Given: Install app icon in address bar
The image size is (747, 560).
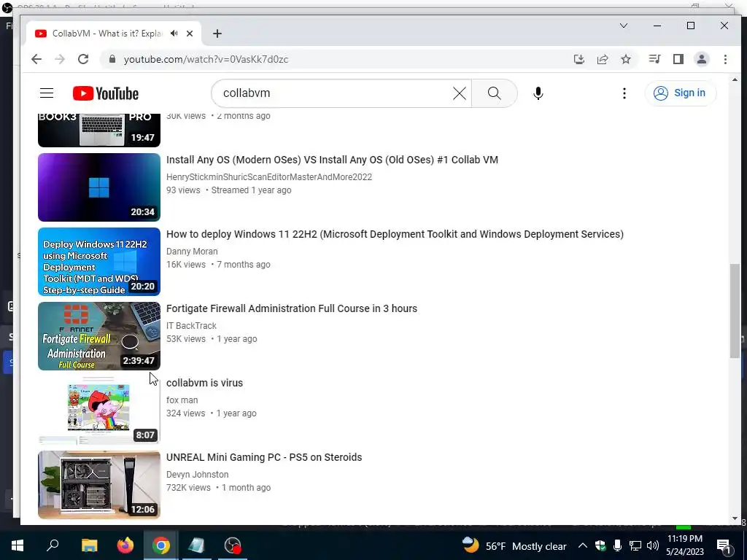Looking at the screenshot, I should click(578, 59).
